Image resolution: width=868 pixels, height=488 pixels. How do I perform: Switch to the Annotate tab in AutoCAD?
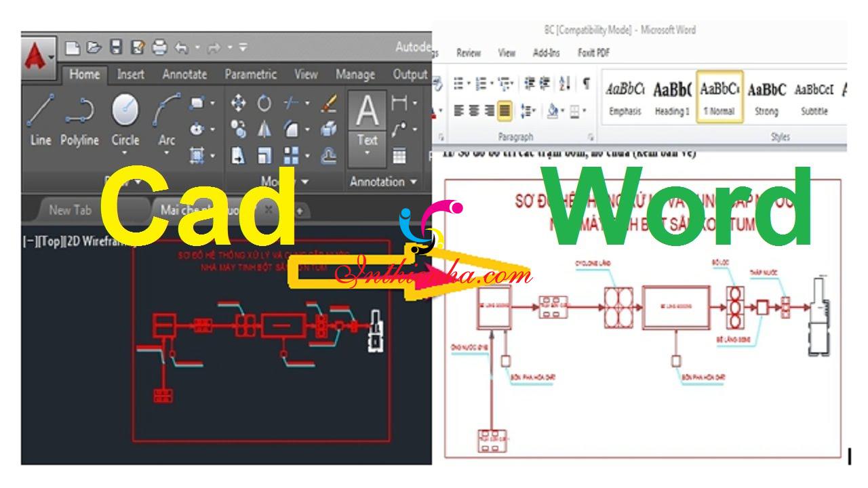[x=184, y=75]
